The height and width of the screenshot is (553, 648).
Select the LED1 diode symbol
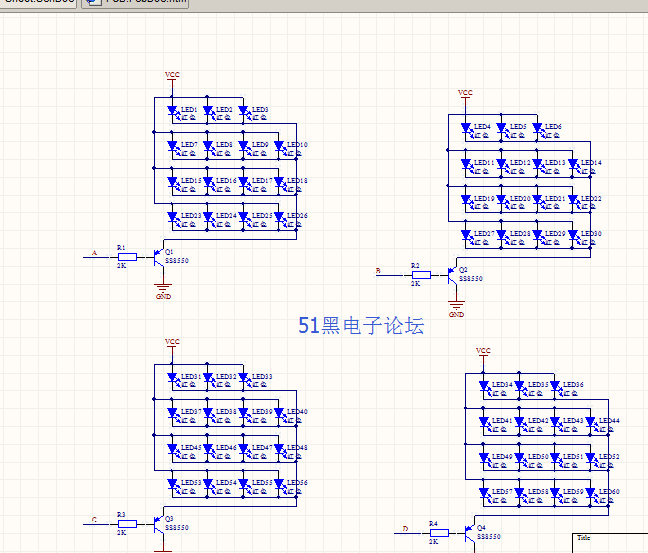tap(172, 110)
